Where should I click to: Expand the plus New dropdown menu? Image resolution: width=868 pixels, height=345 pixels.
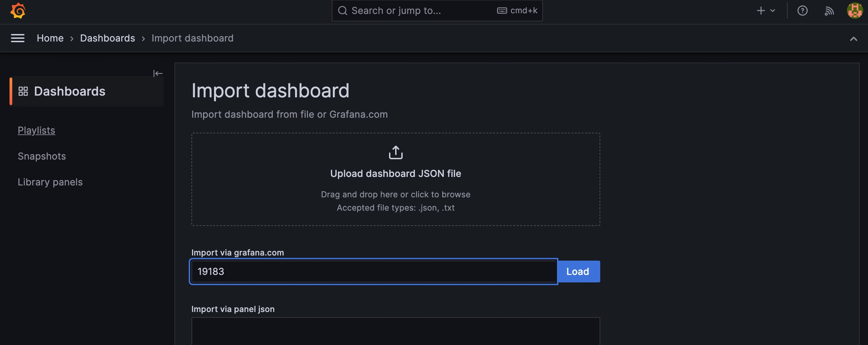pos(766,11)
